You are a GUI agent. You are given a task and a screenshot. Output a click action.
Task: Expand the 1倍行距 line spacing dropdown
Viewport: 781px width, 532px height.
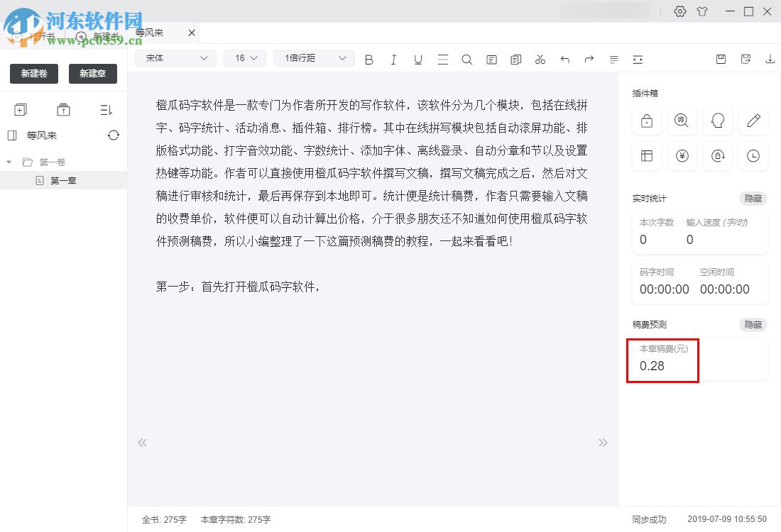click(x=313, y=57)
